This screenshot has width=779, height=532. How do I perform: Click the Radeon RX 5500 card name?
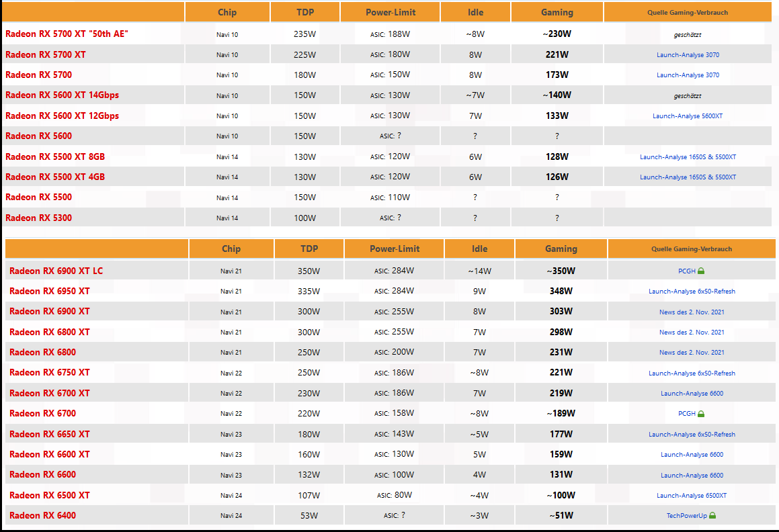[38, 197]
